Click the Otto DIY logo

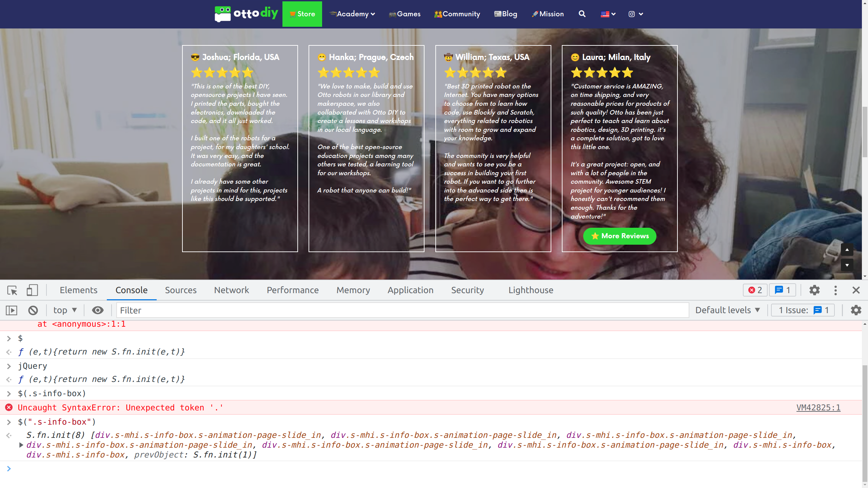[246, 14]
